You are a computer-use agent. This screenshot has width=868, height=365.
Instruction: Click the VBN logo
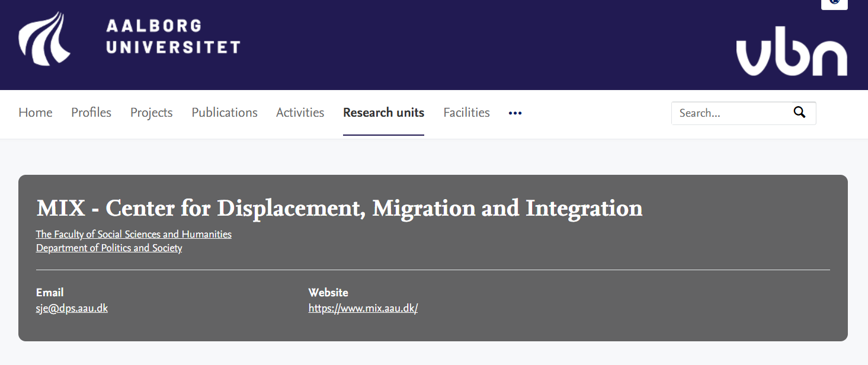coord(792,51)
